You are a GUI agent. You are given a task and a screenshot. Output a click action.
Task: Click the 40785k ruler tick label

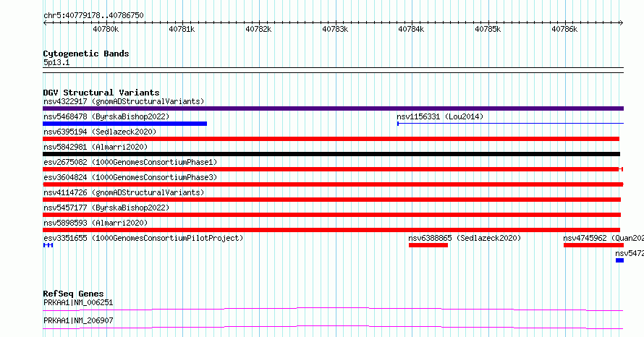(488, 29)
